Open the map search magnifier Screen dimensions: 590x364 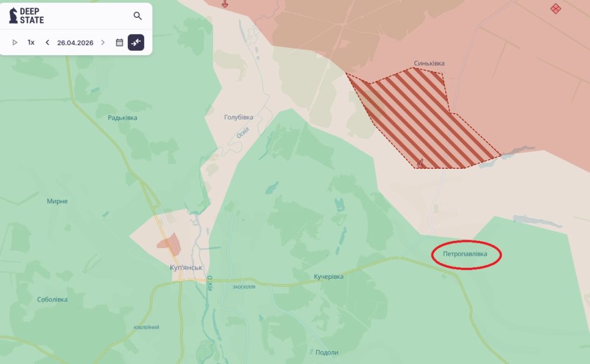(138, 16)
